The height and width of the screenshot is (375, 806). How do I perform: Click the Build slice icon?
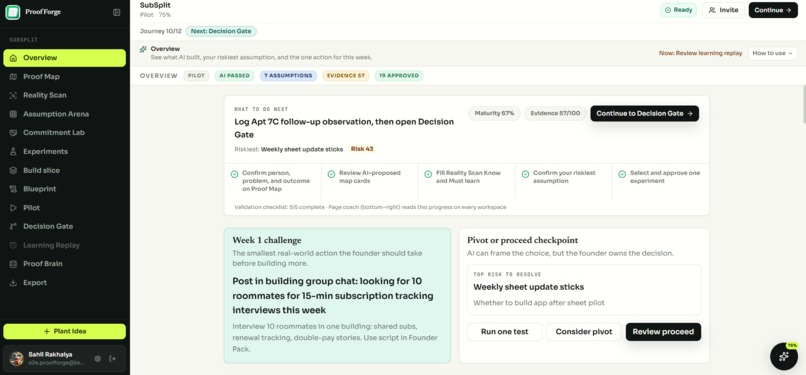pos(13,170)
